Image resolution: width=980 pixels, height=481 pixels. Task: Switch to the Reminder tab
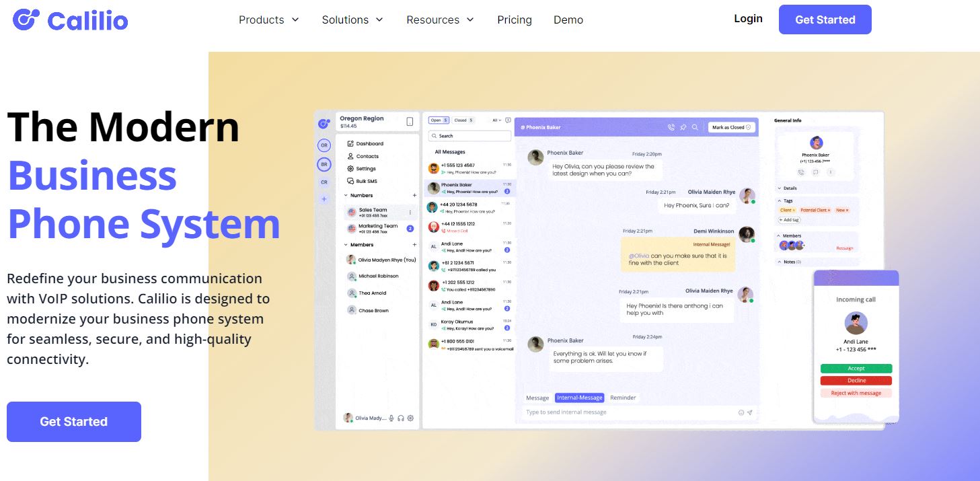(623, 398)
